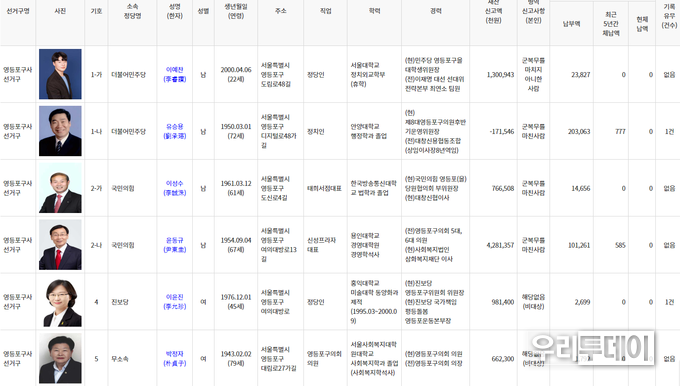Open candidate 이성수 name link
Image resolution: width=680 pixels, height=386 pixels.
pos(175,188)
